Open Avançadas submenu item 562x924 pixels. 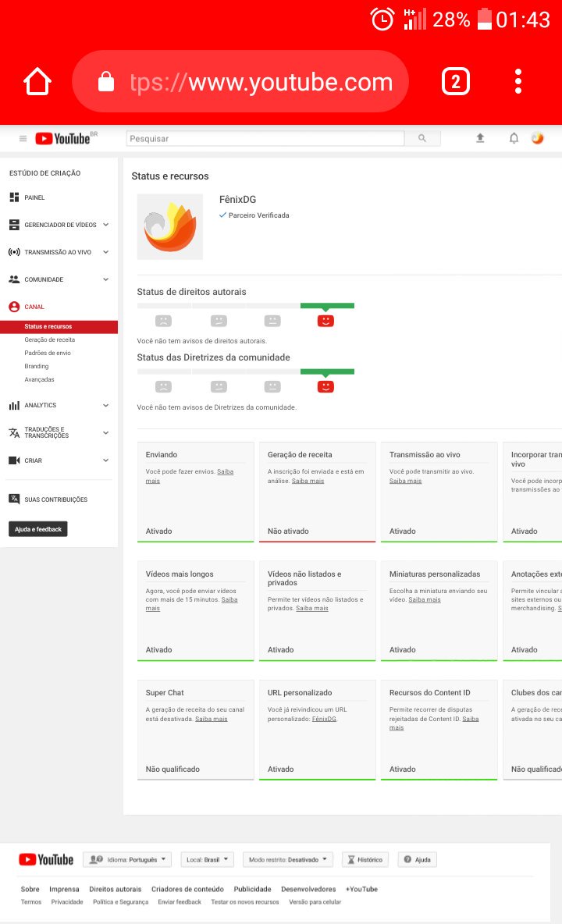click(40, 379)
